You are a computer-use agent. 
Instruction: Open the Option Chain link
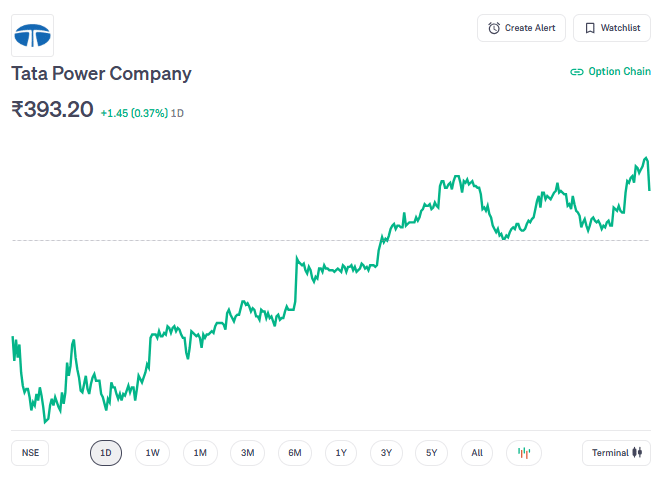tap(610, 72)
